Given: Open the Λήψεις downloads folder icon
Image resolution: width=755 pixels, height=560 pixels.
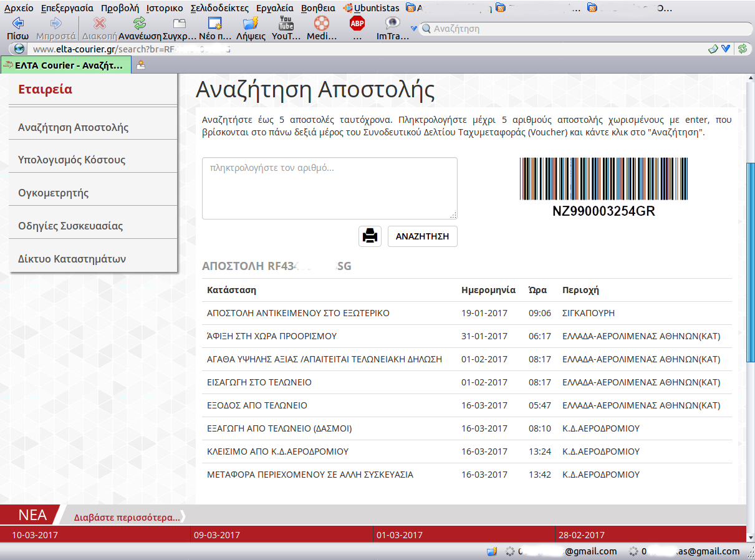Looking at the screenshot, I should tap(251, 24).
